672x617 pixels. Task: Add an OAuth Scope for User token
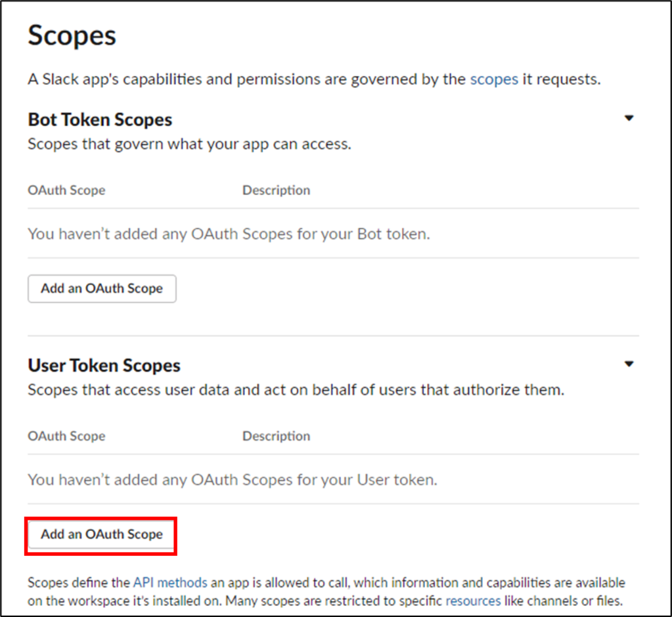tap(102, 534)
